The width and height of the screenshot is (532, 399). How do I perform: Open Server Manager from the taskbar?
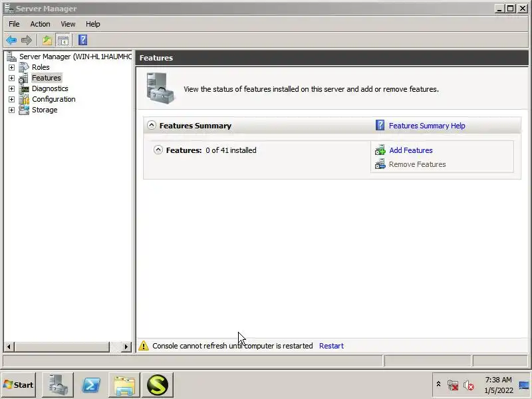[x=58, y=385]
